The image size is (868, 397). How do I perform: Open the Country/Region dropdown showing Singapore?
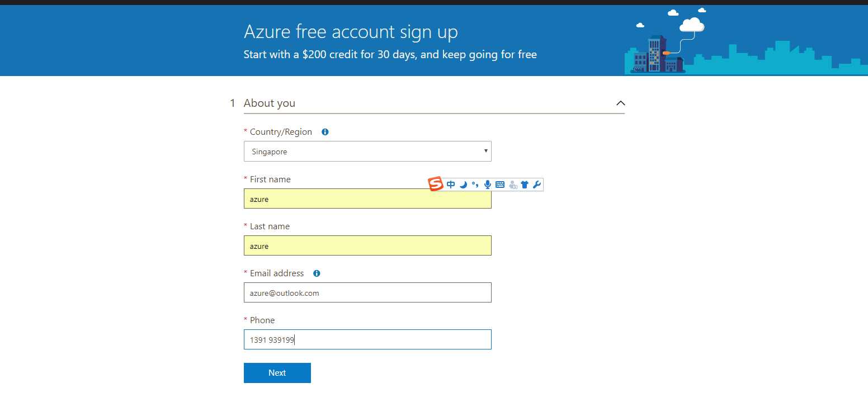[367, 152]
